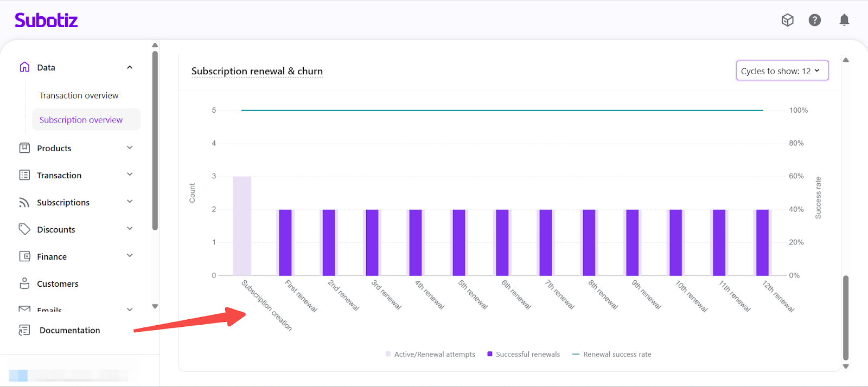
Task: Click the Subscriptions feed icon
Action: tap(24, 202)
